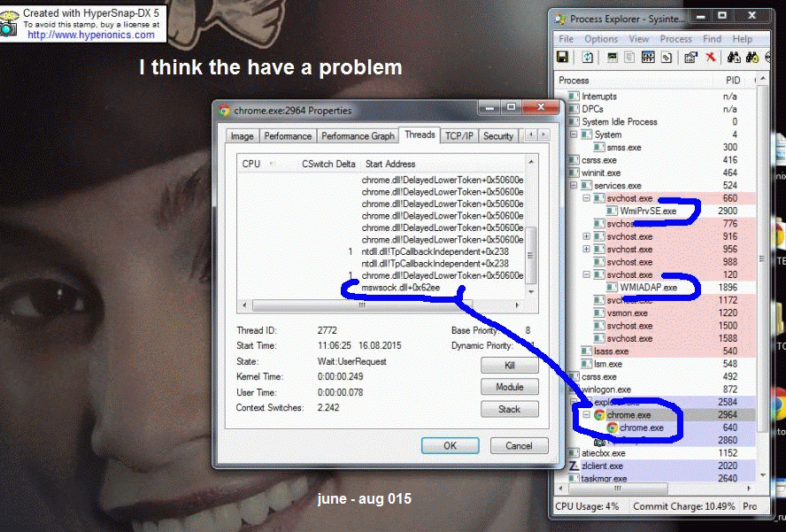
Task: Click thread list vertical scrollbar thumb
Action: click(531, 256)
